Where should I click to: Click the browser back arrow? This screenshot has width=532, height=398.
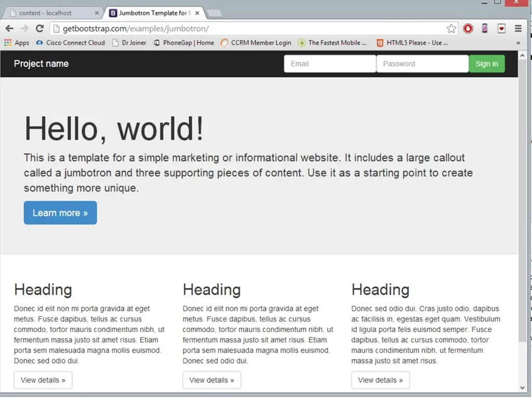(9, 29)
